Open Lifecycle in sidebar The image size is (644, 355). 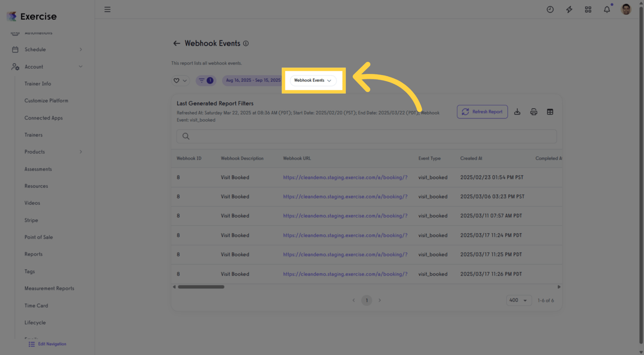tap(35, 323)
